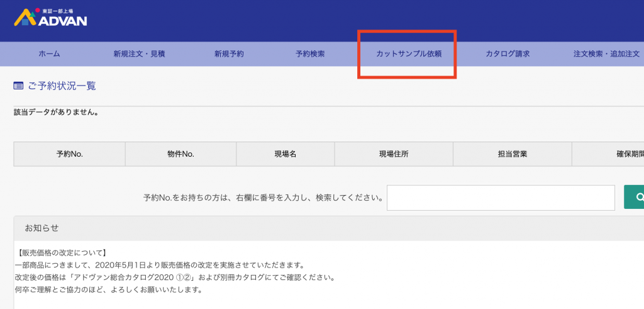Go to the ホーム menu item
This screenshot has width=644, height=309.
[49, 54]
